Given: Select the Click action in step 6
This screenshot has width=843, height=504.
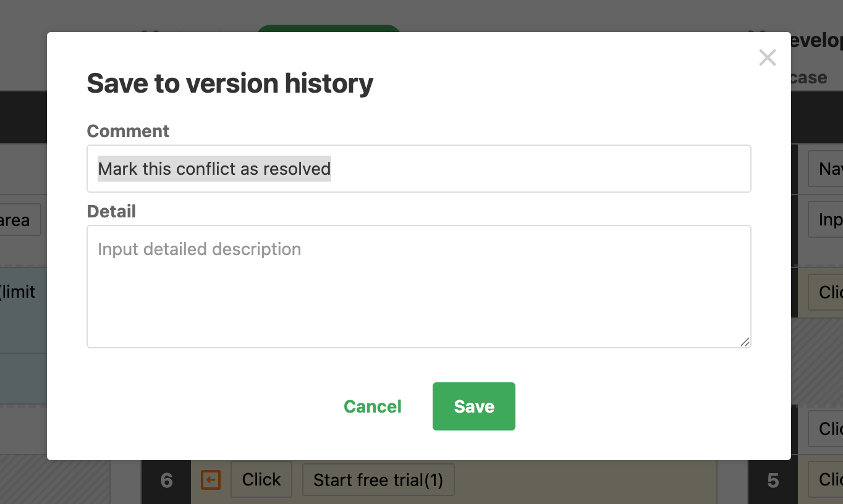Looking at the screenshot, I should pos(261,480).
